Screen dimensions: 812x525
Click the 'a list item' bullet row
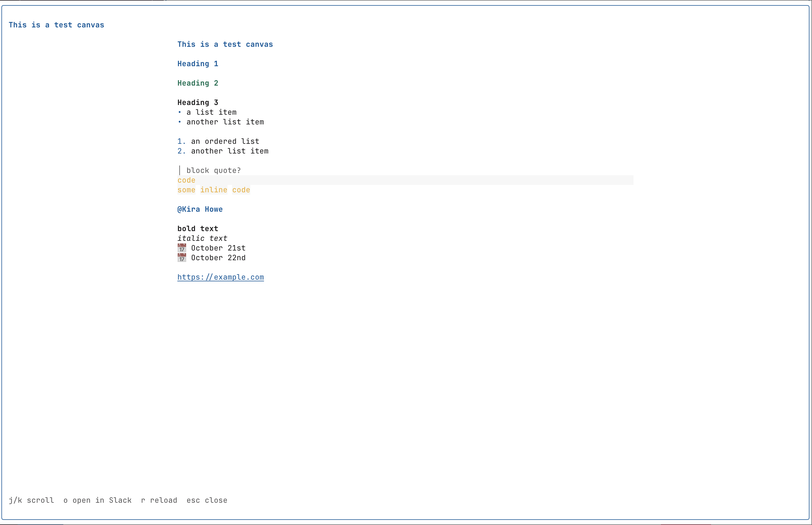point(207,112)
